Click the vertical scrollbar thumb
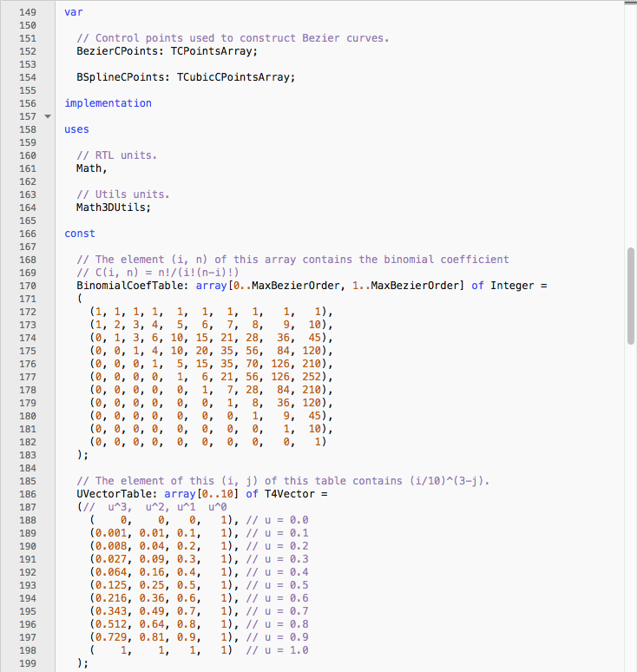 coord(630,295)
